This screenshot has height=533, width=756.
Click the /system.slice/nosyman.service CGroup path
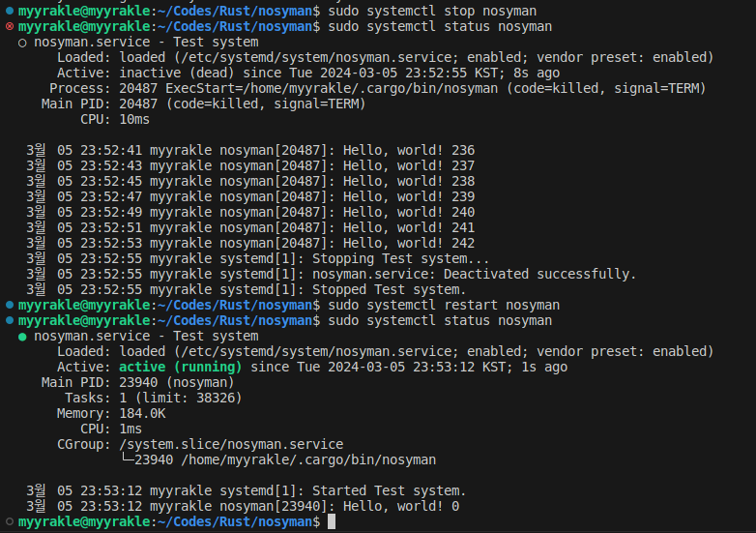[x=233, y=444]
